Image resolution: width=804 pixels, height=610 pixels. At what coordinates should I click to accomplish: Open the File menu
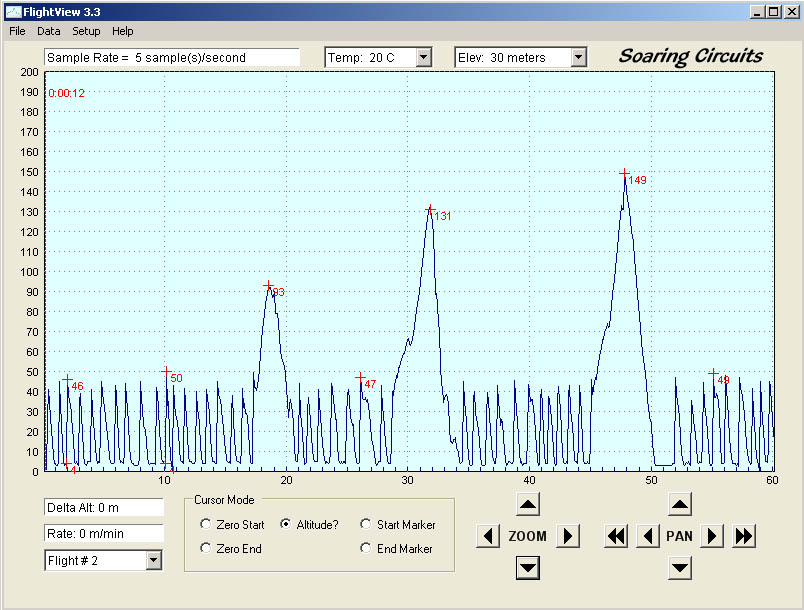tap(17, 31)
